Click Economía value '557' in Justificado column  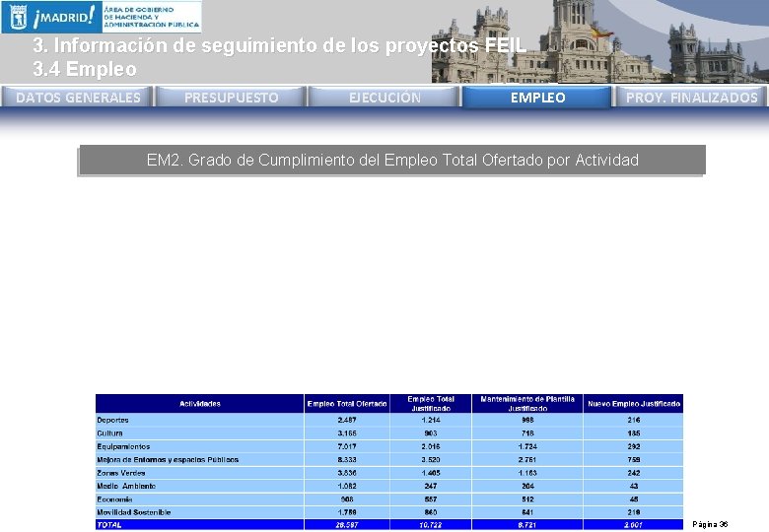(x=431, y=499)
